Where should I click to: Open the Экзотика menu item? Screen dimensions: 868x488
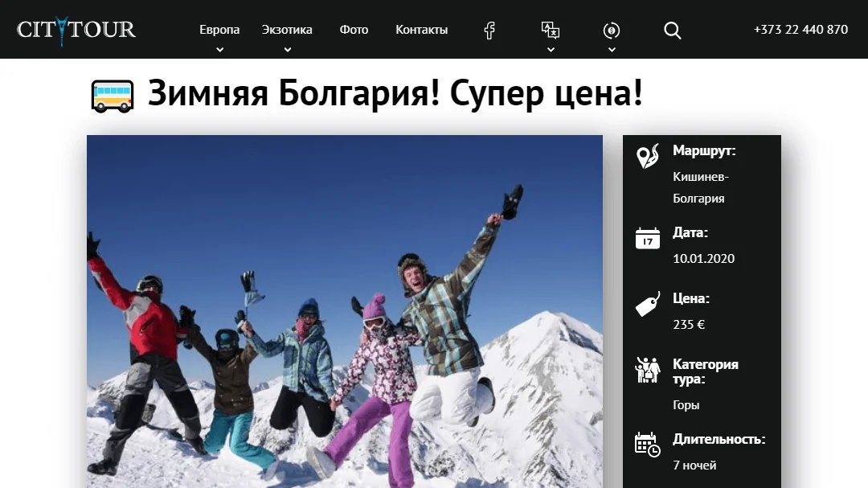[287, 30]
